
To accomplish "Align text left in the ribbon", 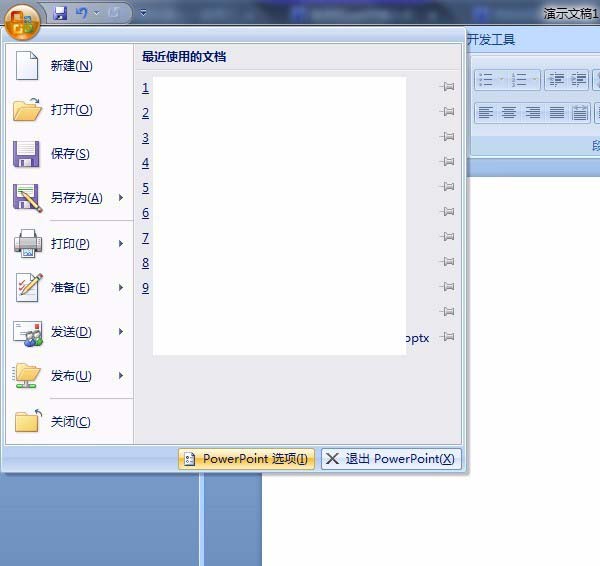I will [486, 113].
